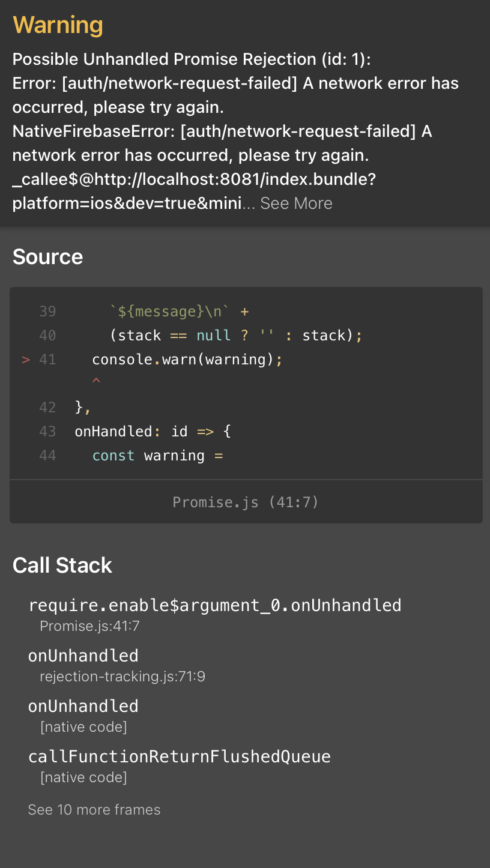Click line number 44 in the code frame
This screenshot has width=490, height=868.
click(47, 456)
